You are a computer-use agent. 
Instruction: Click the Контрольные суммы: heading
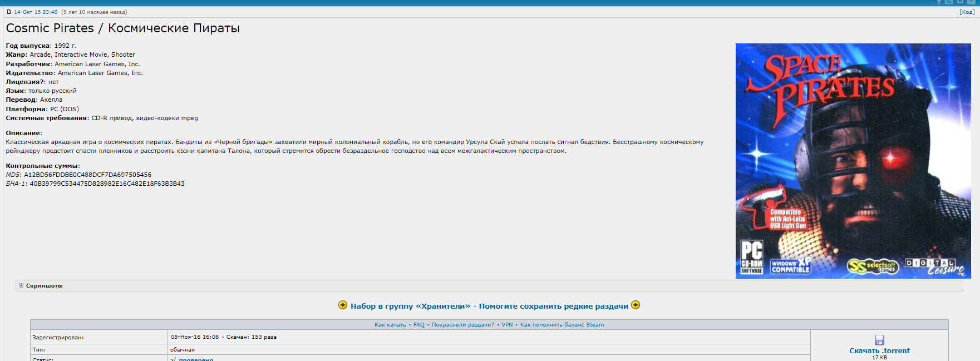[x=43, y=166]
